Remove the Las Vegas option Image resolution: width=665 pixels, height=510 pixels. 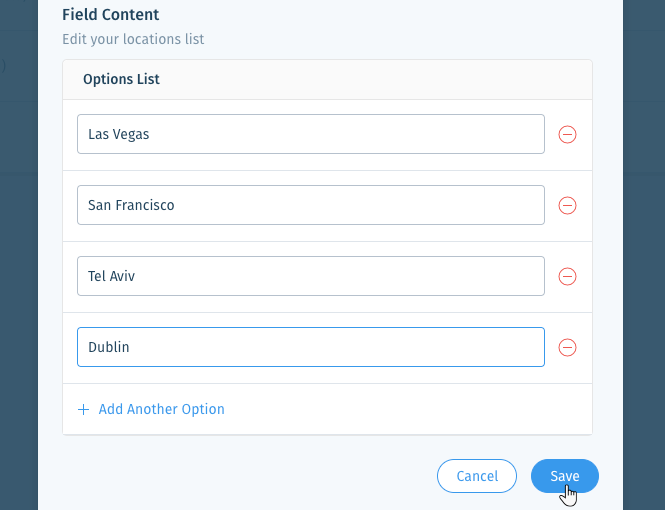(x=567, y=134)
